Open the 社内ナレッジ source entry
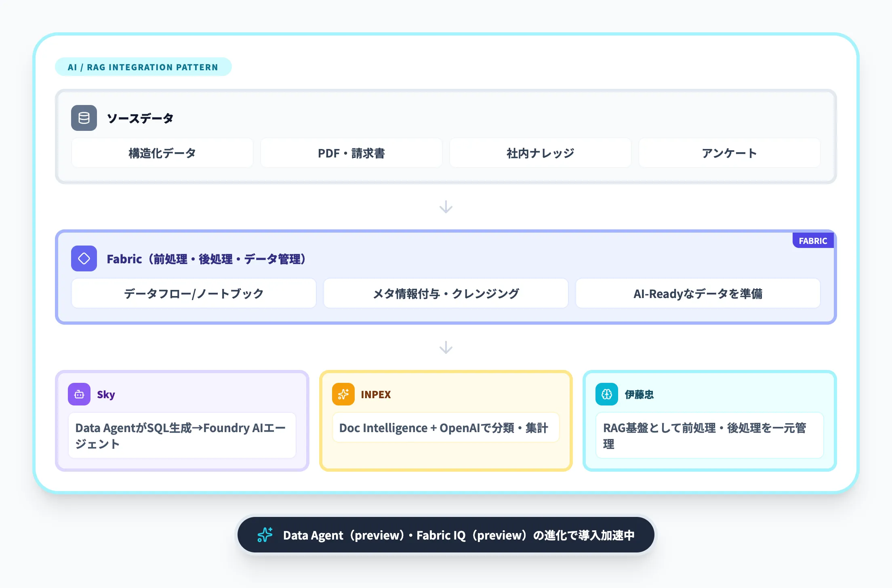The height and width of the screenshot is (588, 892). (540, 153)
